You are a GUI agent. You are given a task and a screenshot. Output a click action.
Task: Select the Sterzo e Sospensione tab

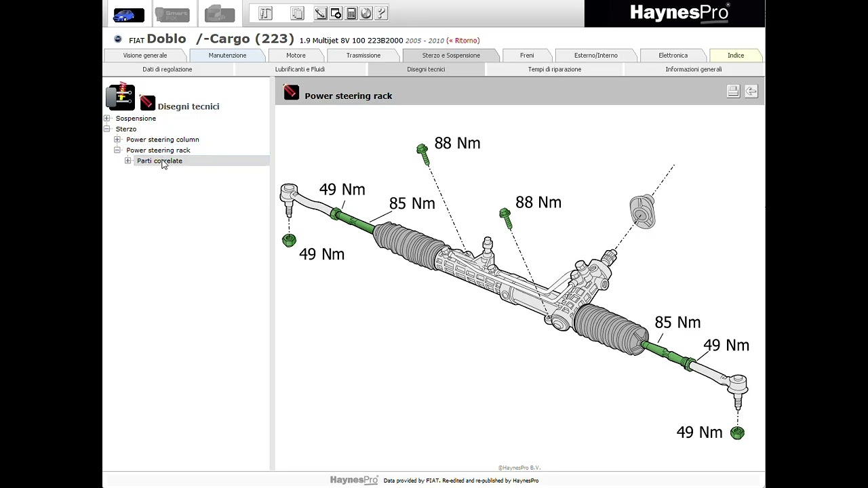click(451, 56)
